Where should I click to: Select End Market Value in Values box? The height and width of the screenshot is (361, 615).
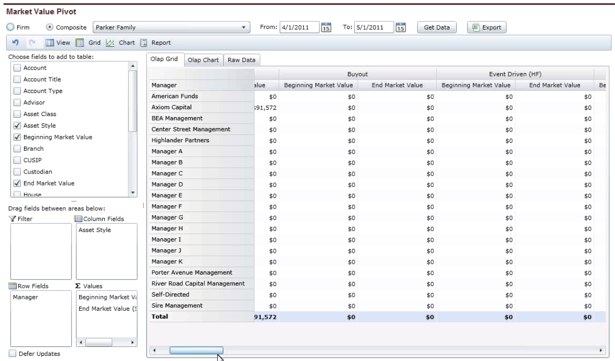tap(107, 309)
